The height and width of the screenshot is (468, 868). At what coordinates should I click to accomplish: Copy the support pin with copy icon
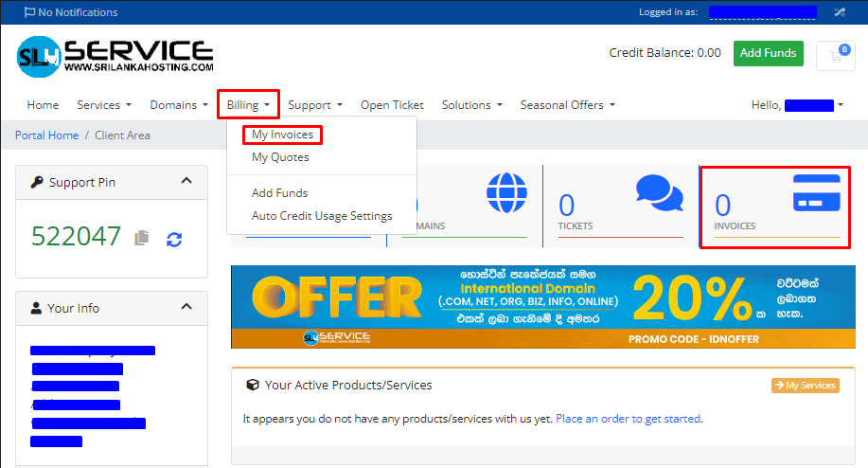tap(142, 238)
